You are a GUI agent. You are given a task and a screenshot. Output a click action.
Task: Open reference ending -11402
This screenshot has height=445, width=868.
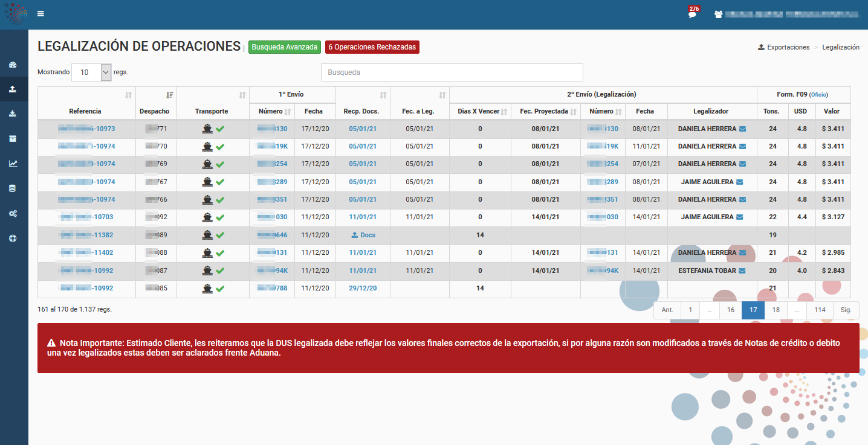86,253
